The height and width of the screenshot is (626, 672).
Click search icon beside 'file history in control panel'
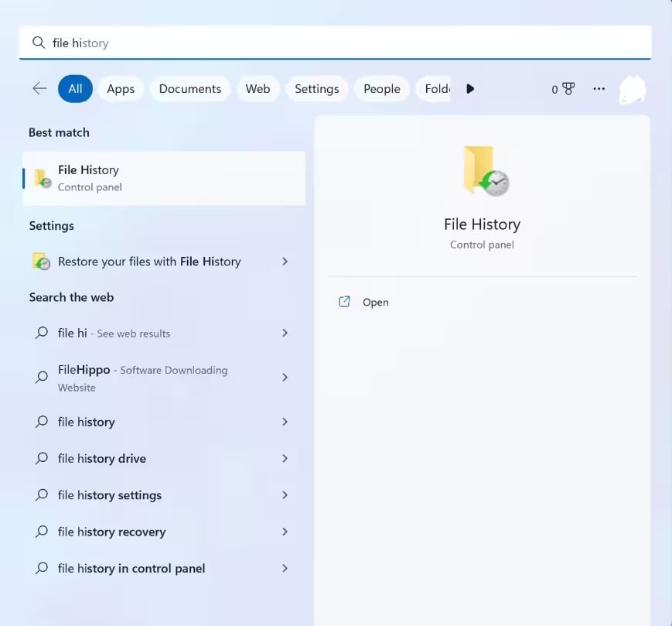[42, 568]
